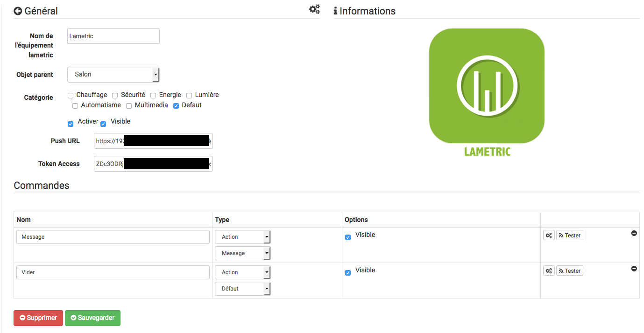Click the Informations info icon

(335, 11)
